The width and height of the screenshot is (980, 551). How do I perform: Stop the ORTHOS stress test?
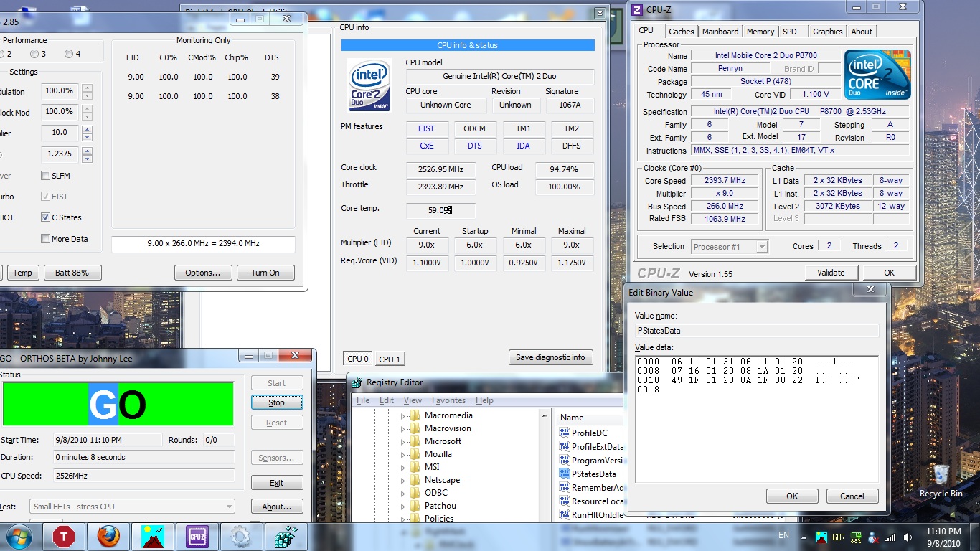[x=277, y=402]
